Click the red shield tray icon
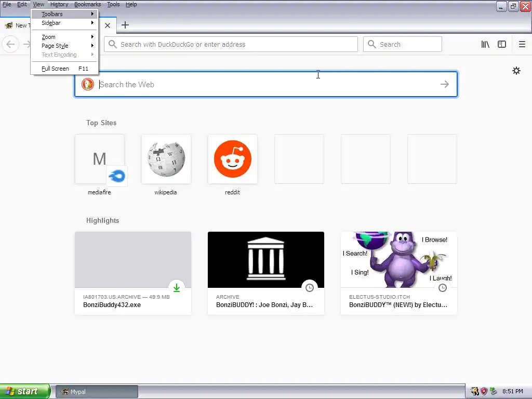This screenshot has height=399, width=532. coord(484,391)
